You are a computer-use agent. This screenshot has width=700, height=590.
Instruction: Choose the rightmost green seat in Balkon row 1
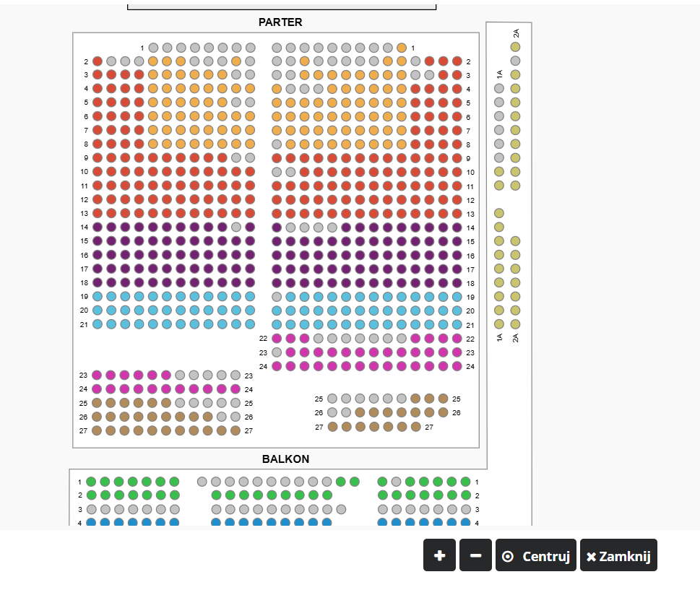pos(466,482)
